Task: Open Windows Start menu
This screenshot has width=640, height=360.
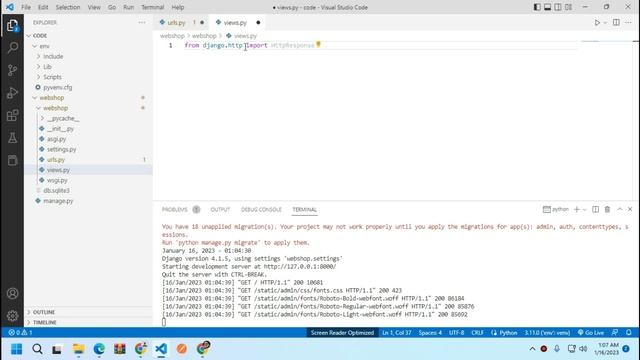Action: click(x=16, y=349)
